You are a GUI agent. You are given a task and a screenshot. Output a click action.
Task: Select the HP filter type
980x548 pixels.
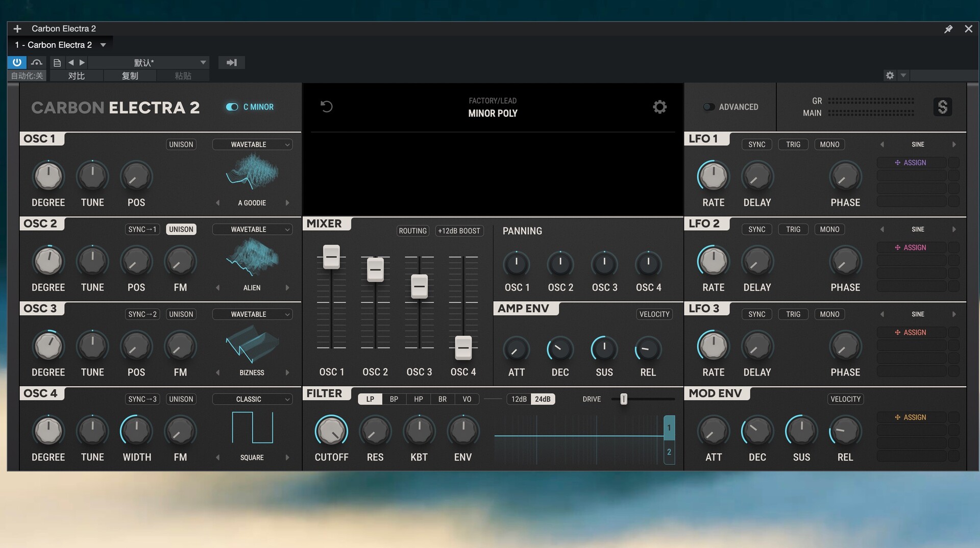[x=419, y=399]
